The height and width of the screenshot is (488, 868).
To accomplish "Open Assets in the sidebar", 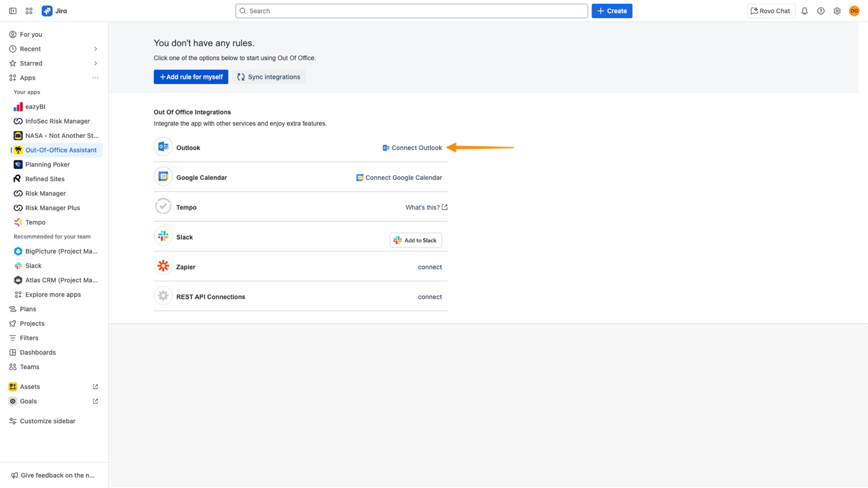I will point(30,386).
